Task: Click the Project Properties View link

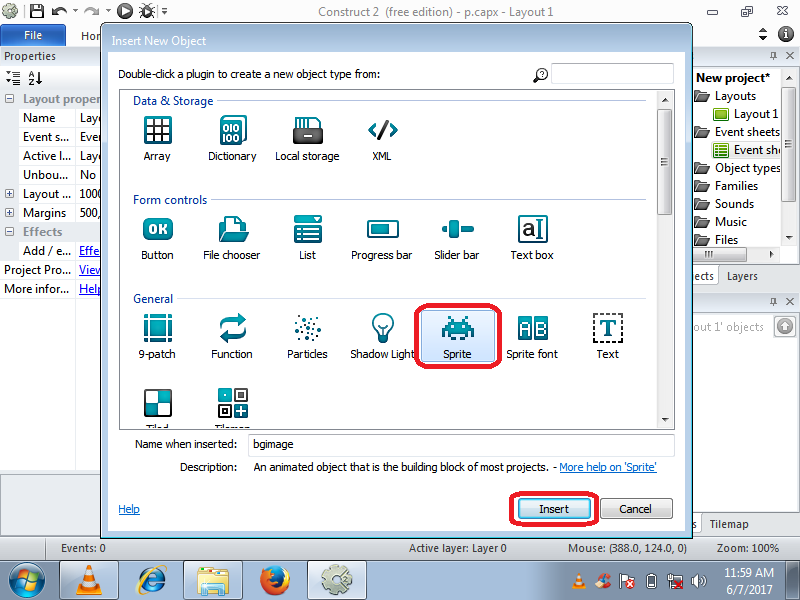Action: click(x=89, y=269)
